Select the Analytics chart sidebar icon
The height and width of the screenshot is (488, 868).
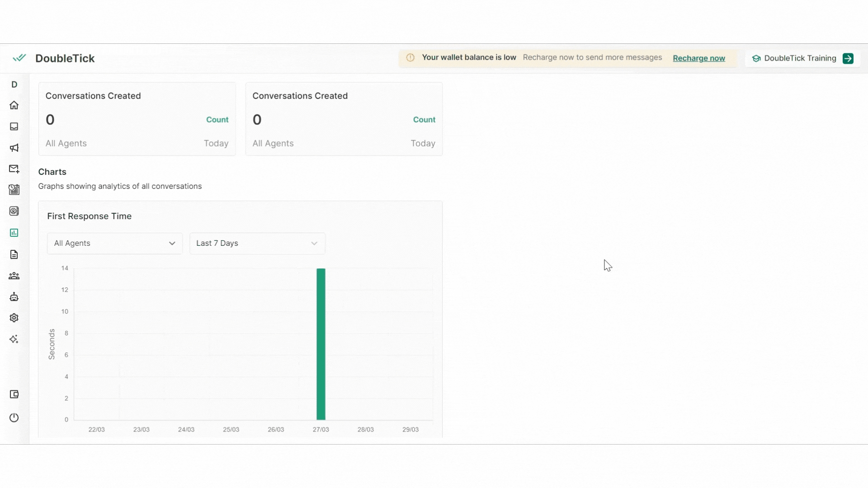pyautogui.click(x=14, y=233)
